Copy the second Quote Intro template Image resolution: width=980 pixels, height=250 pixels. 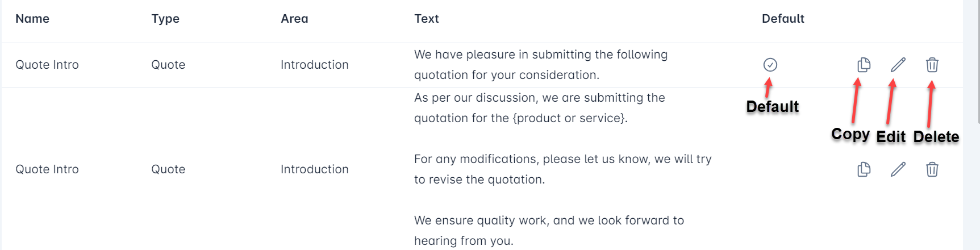864,169
